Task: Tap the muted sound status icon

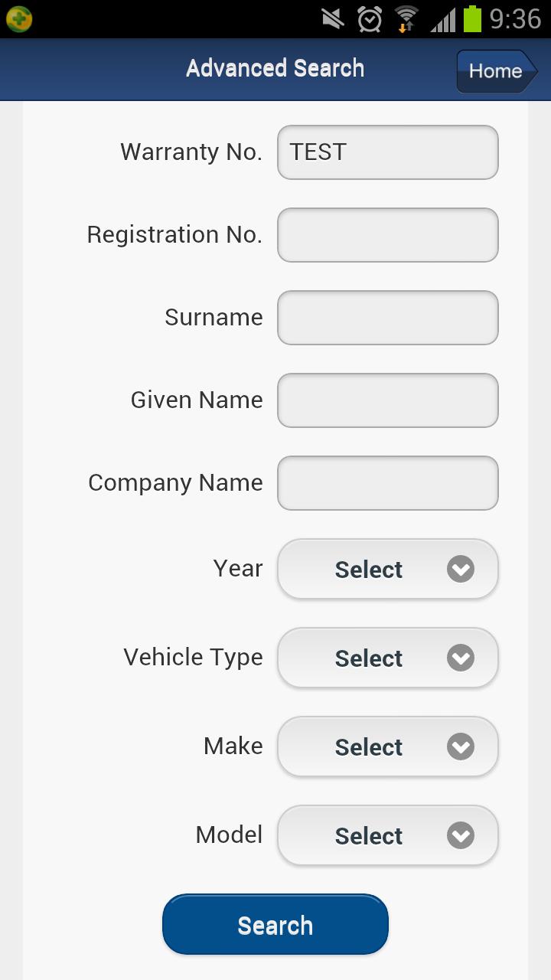Action: (333, 19)
